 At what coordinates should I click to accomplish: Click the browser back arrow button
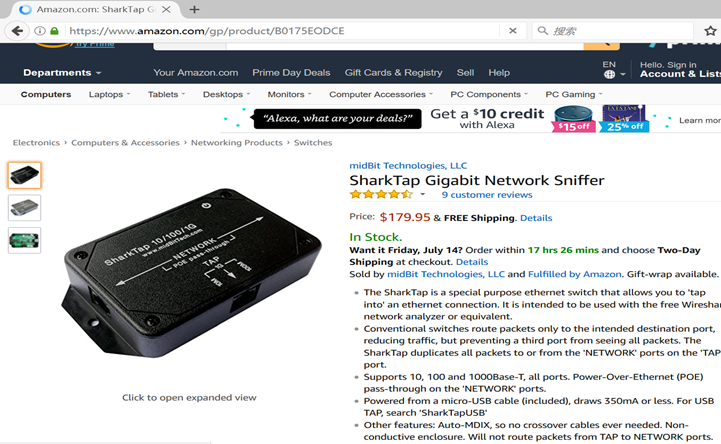tap(17, 31)
